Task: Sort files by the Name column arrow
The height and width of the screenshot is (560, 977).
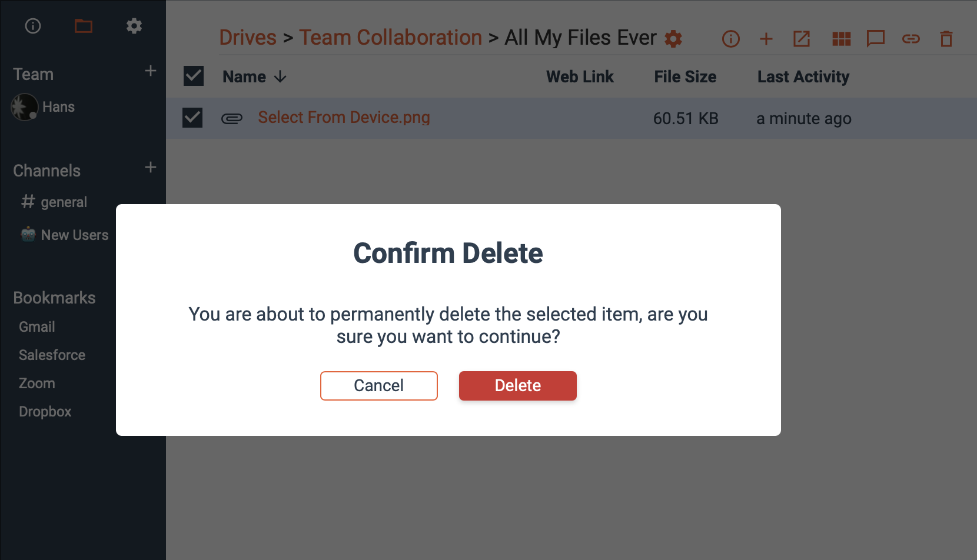Action: tap(280, 76)
